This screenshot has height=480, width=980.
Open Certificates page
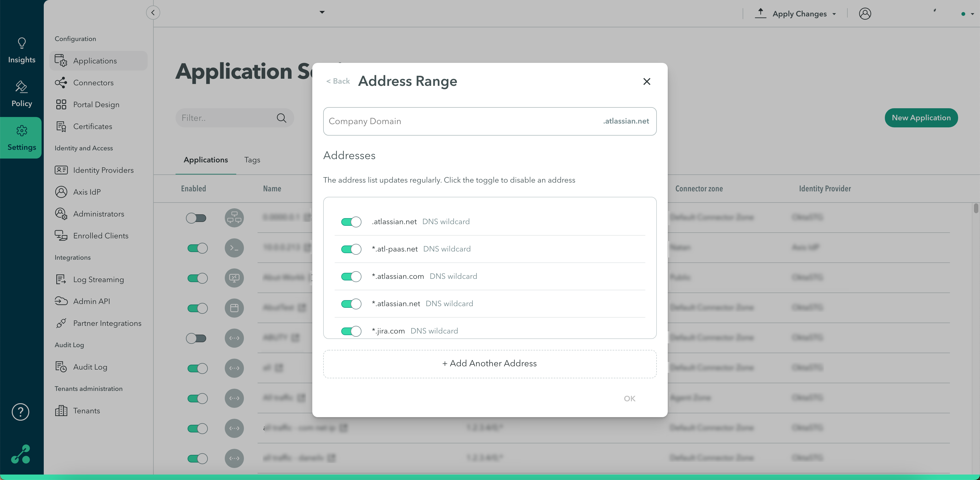92,126
